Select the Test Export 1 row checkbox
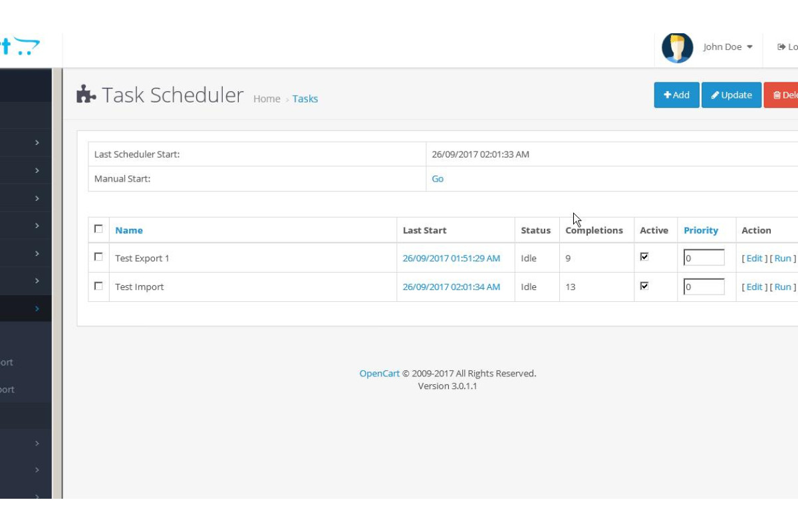Image resolution: width=798 pixels, height=532 pixels. click(x=98, y=257)
